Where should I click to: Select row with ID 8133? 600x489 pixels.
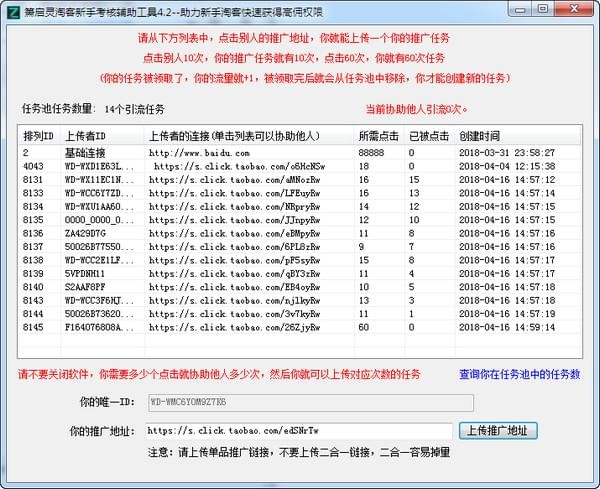click(x=300, y=193)
